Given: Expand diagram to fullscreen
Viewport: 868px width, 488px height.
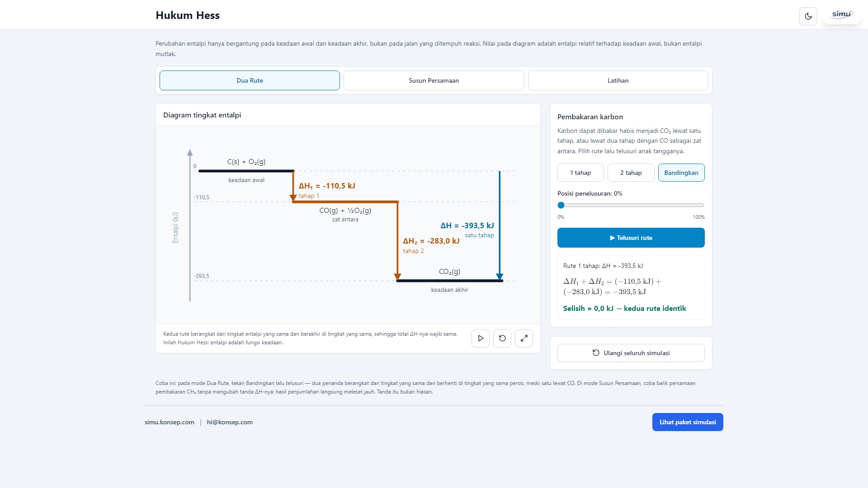Looking at the screenshot, I should point(524,338).
